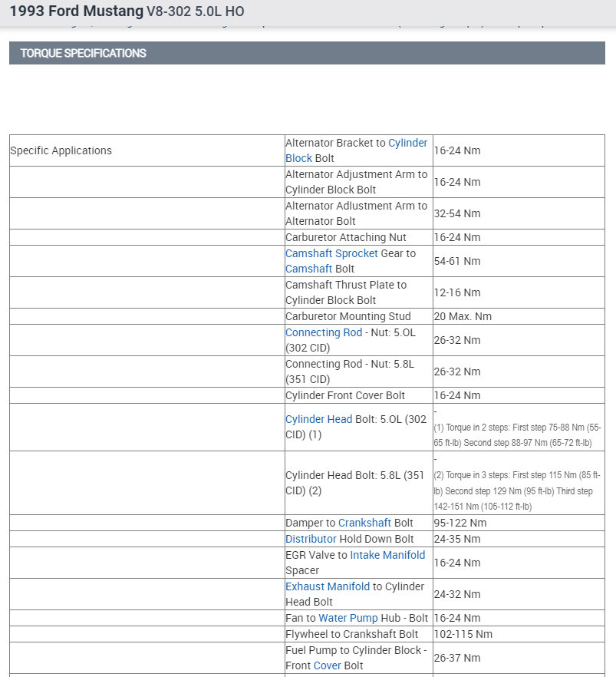Follow the Connecting Rod link
The width and height of the screenshot is (616, 677).
[323, 332]
